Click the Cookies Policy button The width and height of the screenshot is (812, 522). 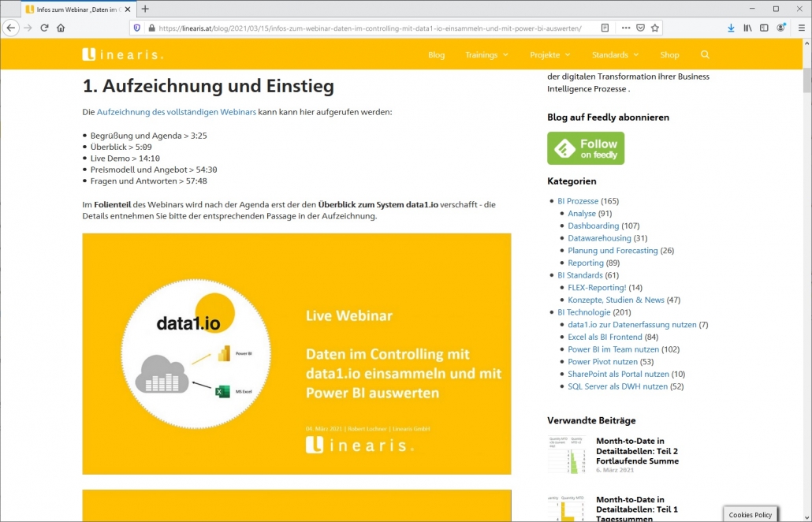[750, 514]
